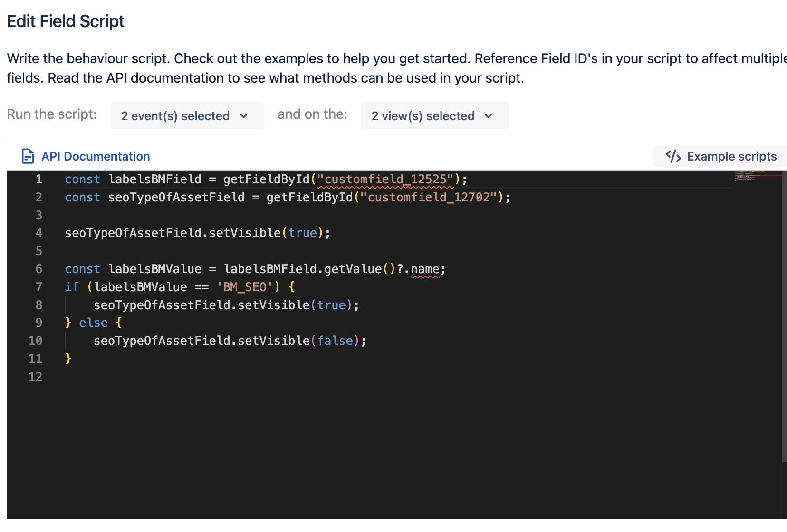Click the false value in setVisible call
This screenshot has width=787, height=532.
pyautogui.click(x=335, y=341)
